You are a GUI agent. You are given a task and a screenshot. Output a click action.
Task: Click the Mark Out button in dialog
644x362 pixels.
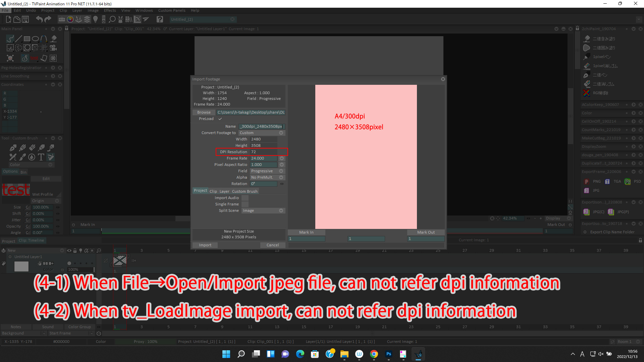click(426, 232)
